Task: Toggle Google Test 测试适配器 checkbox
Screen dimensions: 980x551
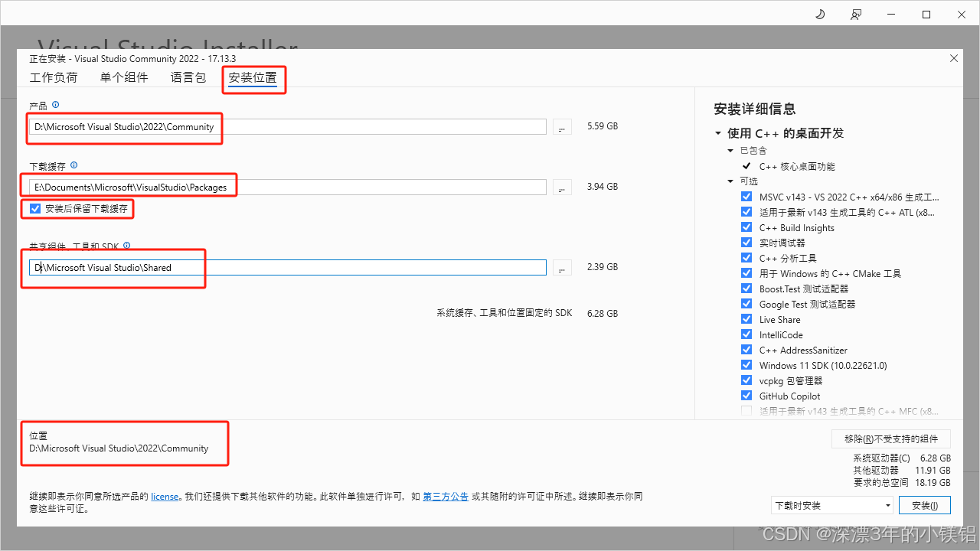Action: click(x=746, y=304)
